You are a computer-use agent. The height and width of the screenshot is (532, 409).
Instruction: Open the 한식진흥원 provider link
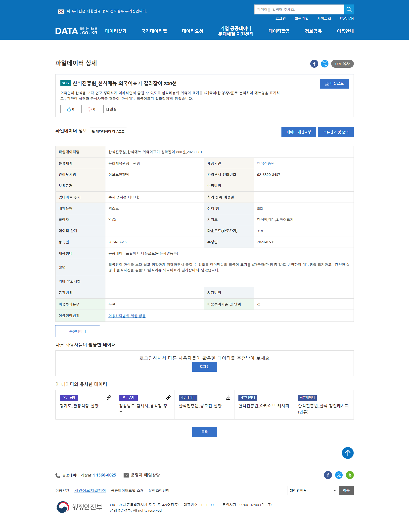point(266,163)
